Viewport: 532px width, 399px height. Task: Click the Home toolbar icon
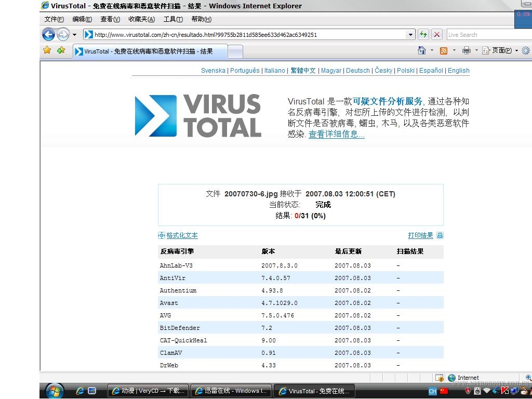(422, 50)
